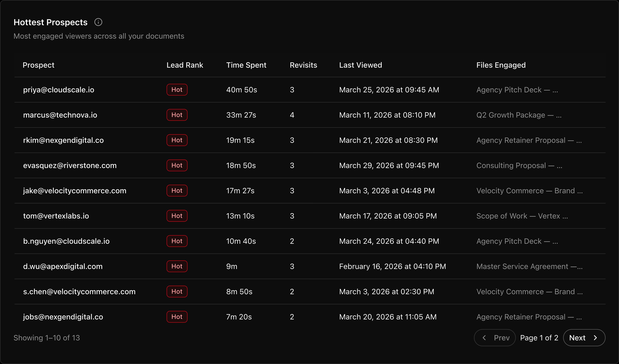This screenshot has height=364, width=619.
Task: Open d.wu@apexdigital.com prospect
Action: [x=63, y=266]
